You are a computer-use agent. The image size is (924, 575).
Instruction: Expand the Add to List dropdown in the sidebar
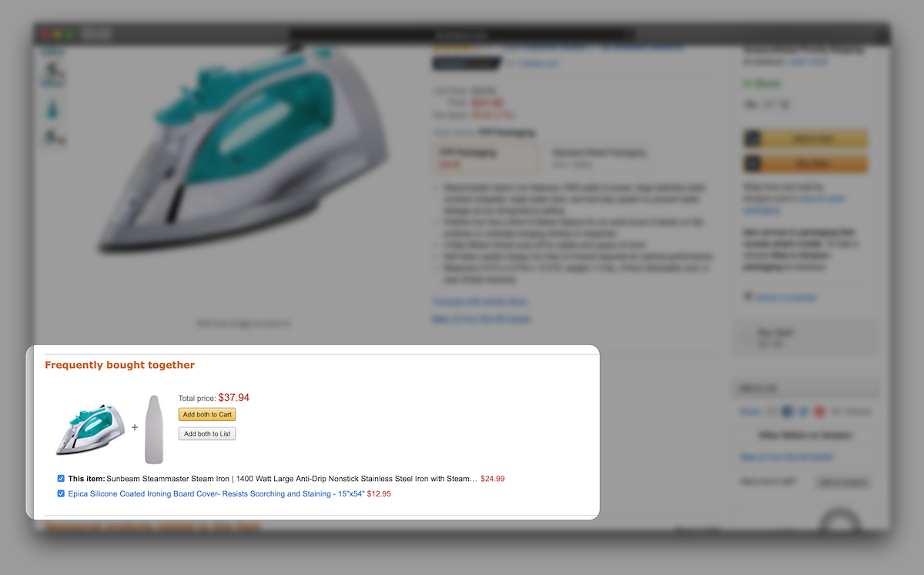pos(806,389)
